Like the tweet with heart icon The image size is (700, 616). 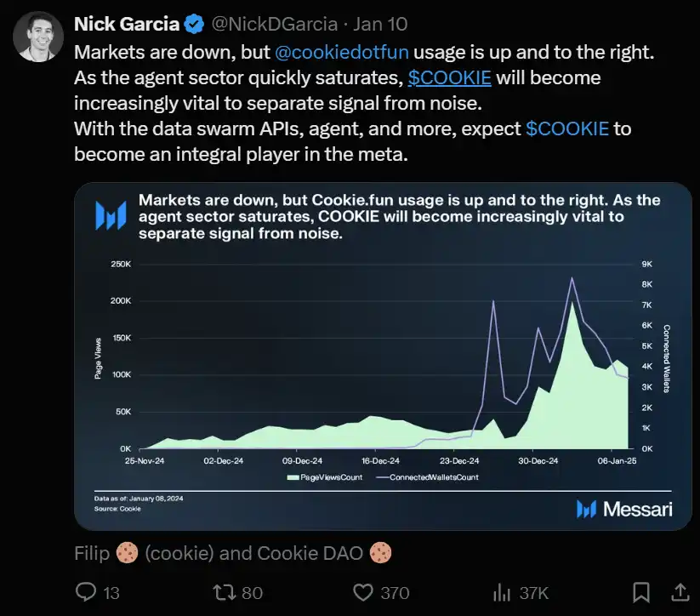pos(364,592)
